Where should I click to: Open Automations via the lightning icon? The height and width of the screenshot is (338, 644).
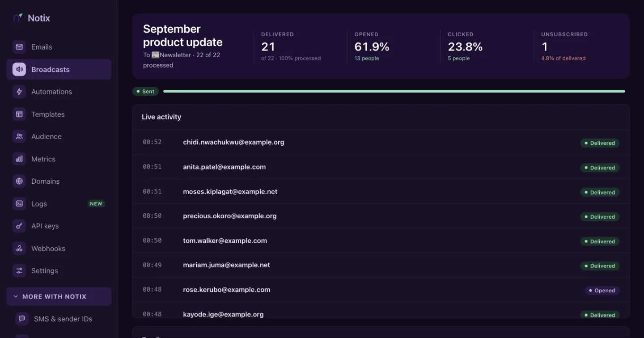(19, 92)
